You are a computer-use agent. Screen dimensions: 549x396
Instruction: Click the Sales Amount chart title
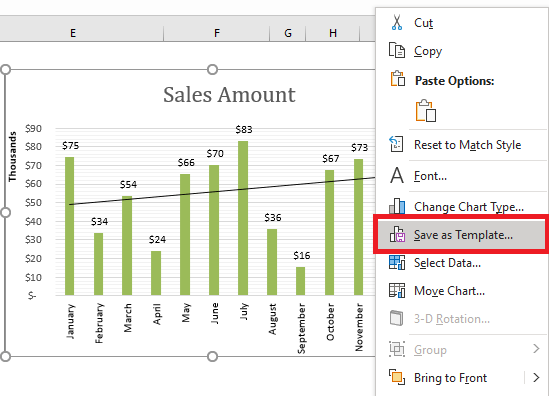229,95
